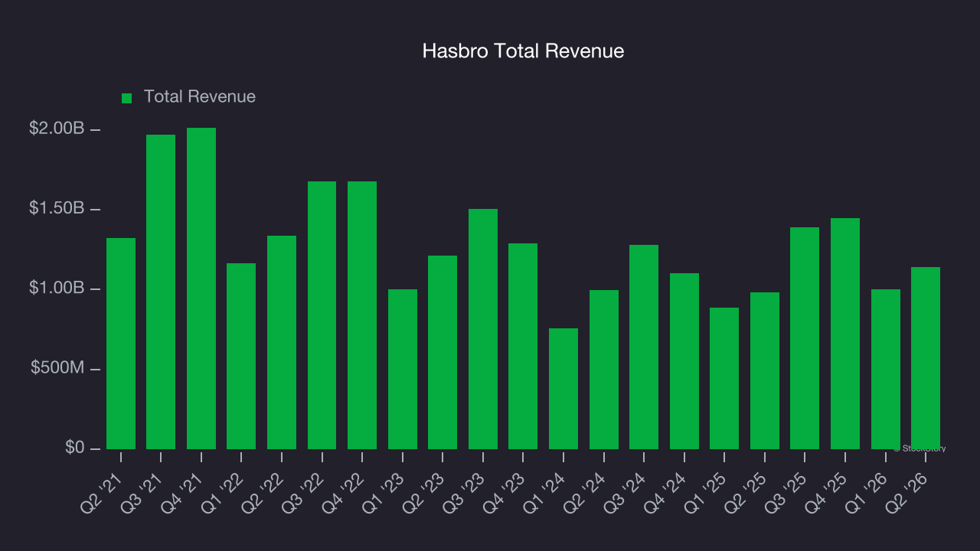980x551 pixels.
Task: Pick the Q1 '26 revenue bar
Action: 886,369
